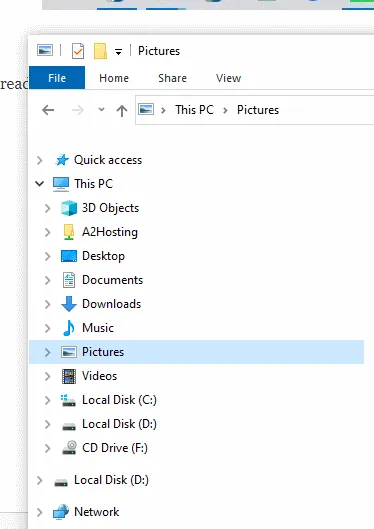The image size is (374, 529).
Task: Select Documents in the tree
Action: click(112, 280)
